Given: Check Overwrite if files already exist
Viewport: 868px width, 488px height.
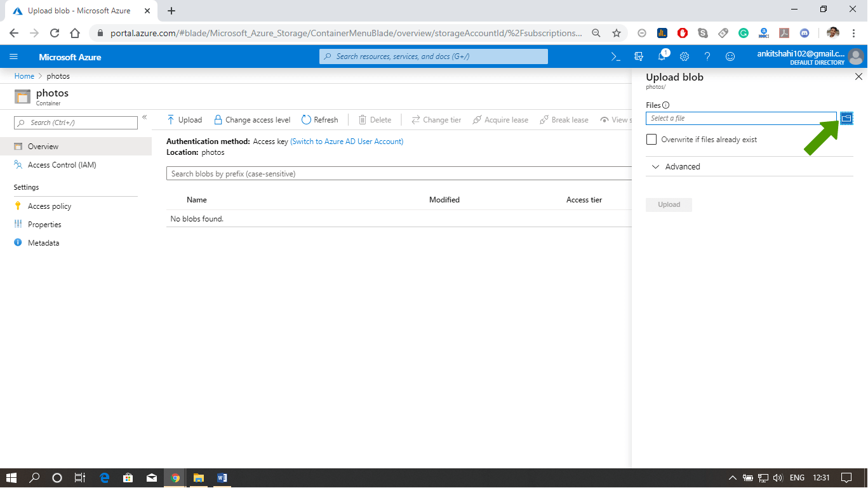Looking at the screenshot, I should [x=651, y=139].
